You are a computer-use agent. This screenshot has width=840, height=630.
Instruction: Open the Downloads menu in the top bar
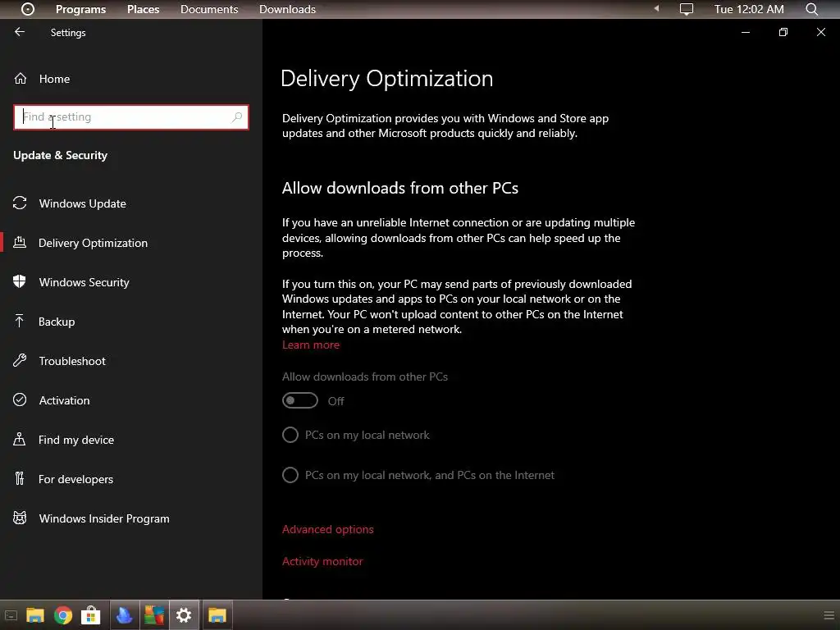point(287,9)
